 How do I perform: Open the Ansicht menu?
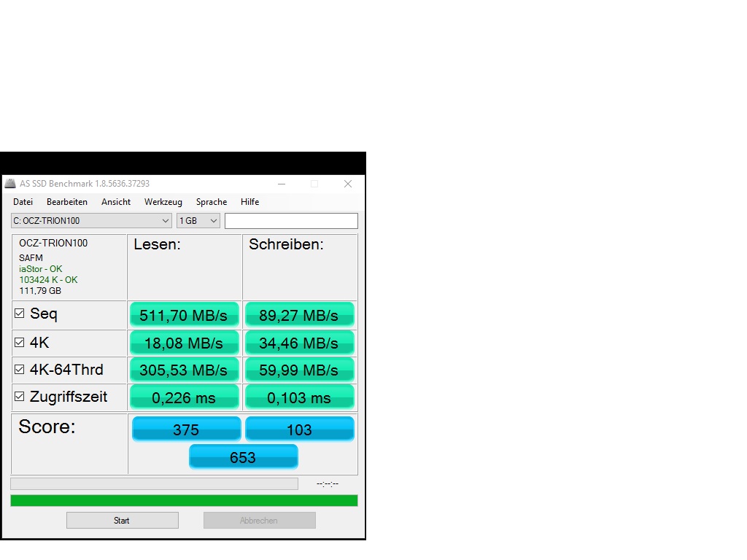pyautogui.click(x=116, y=202)
